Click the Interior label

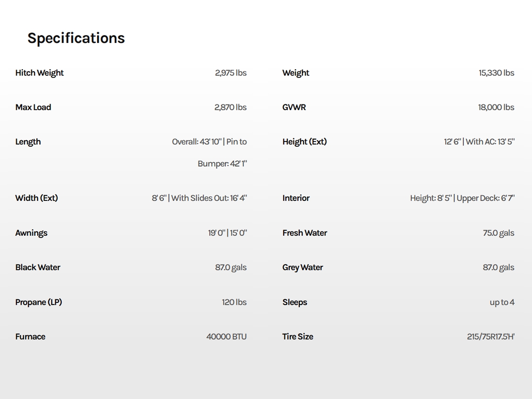pyautogui.click(x=296, y=198)
